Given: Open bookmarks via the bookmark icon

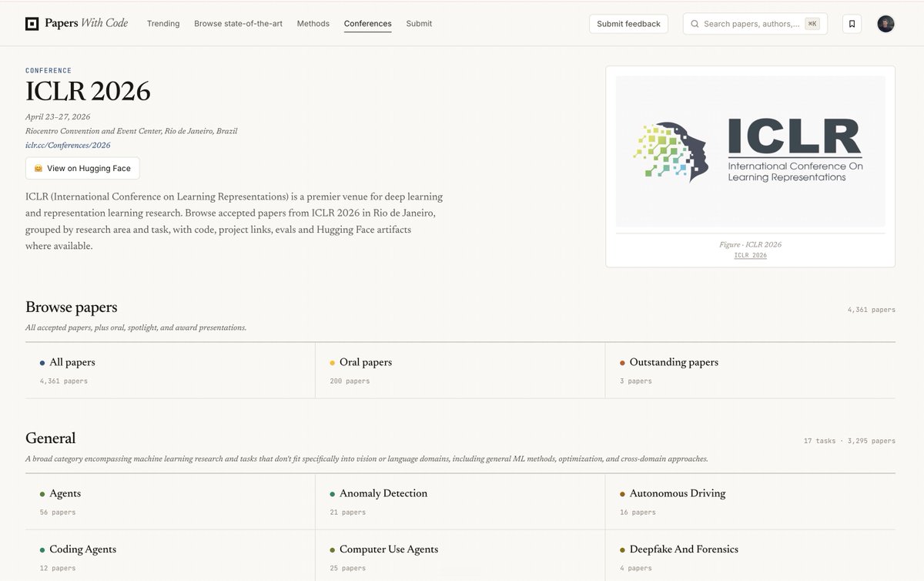Looking at the screenshot, I should pos(852,24).
